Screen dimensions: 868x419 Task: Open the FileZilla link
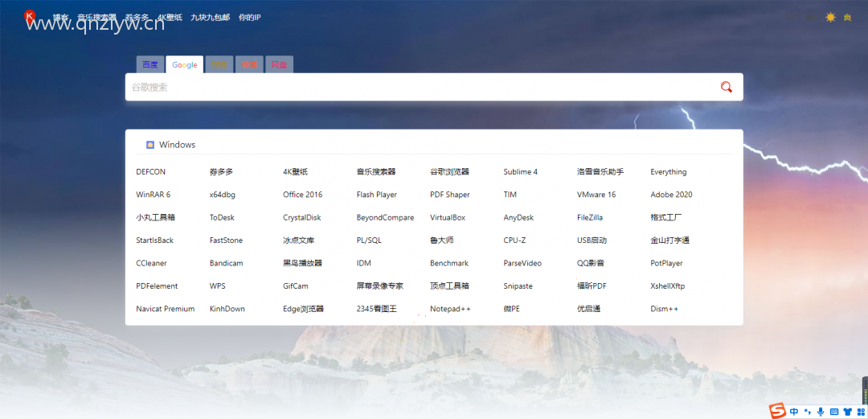(x=590, y=217)
